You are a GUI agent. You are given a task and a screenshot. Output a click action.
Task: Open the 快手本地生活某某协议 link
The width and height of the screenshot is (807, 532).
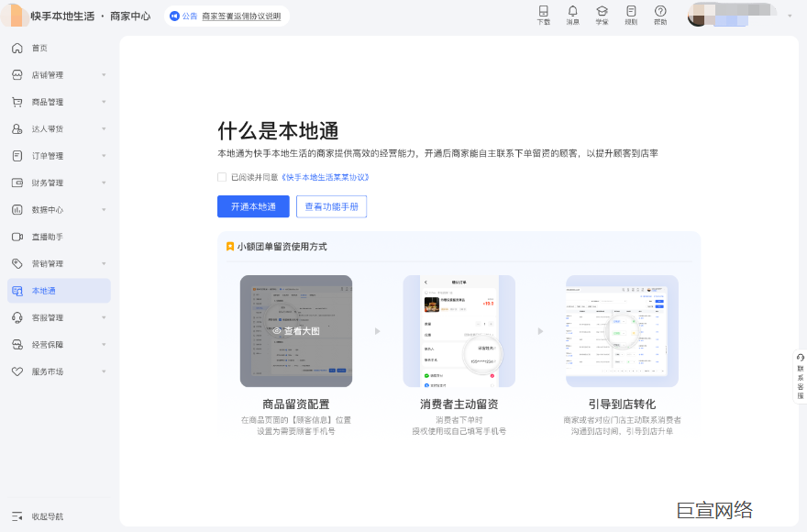(326, 177)
